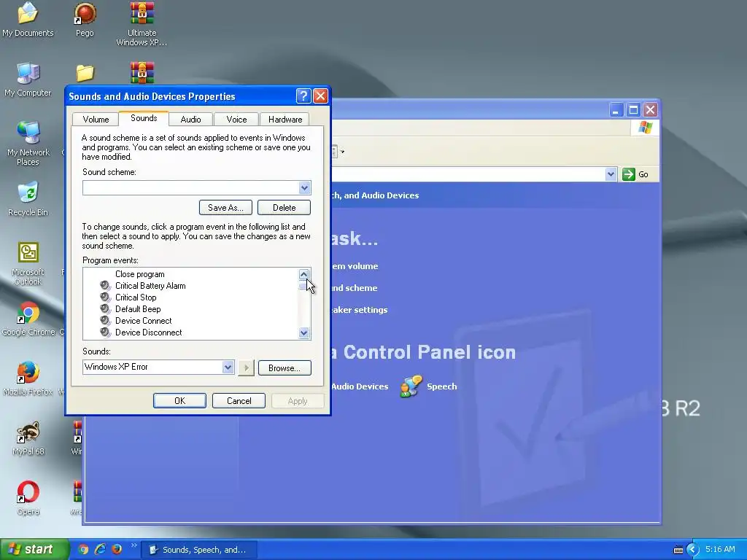The width and height of the screenshot is (747, 560).
Task: Select the Recycle Bin icon
Action: click(28, 198)
